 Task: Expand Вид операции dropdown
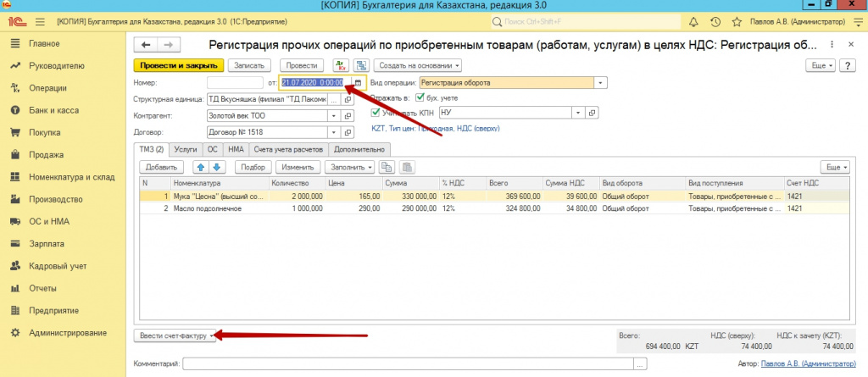coord(601,83)
